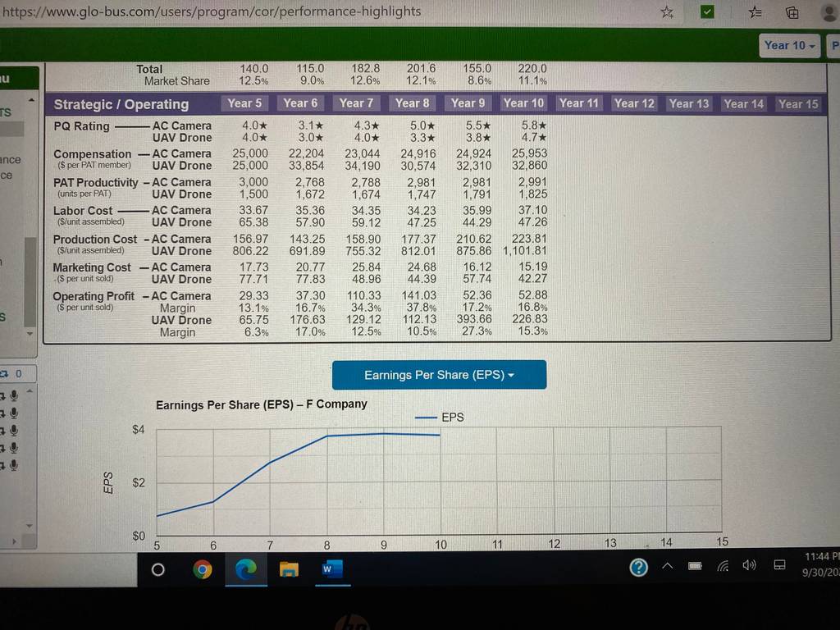840x630 pixels.
Task: Open the browser Collections icon
Action: pos(792,11)
